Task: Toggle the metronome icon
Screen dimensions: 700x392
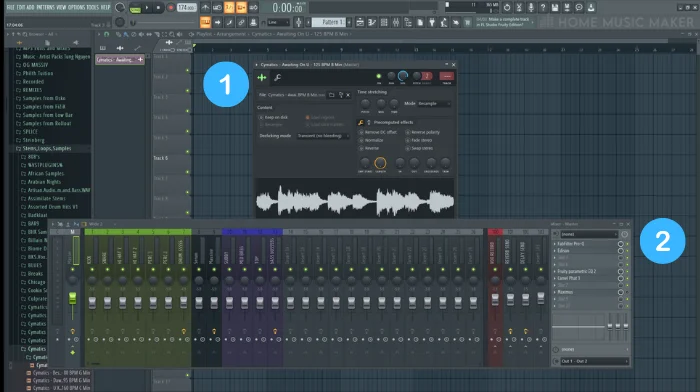Action: tap(205, 8)
